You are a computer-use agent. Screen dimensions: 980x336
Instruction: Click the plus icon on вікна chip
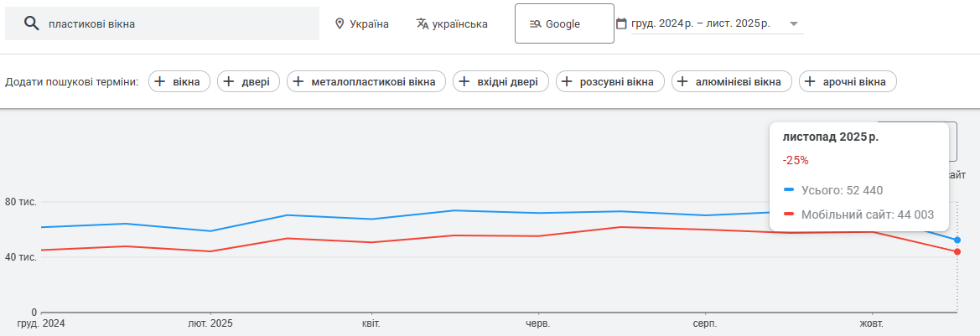click(x=160, y=81)
